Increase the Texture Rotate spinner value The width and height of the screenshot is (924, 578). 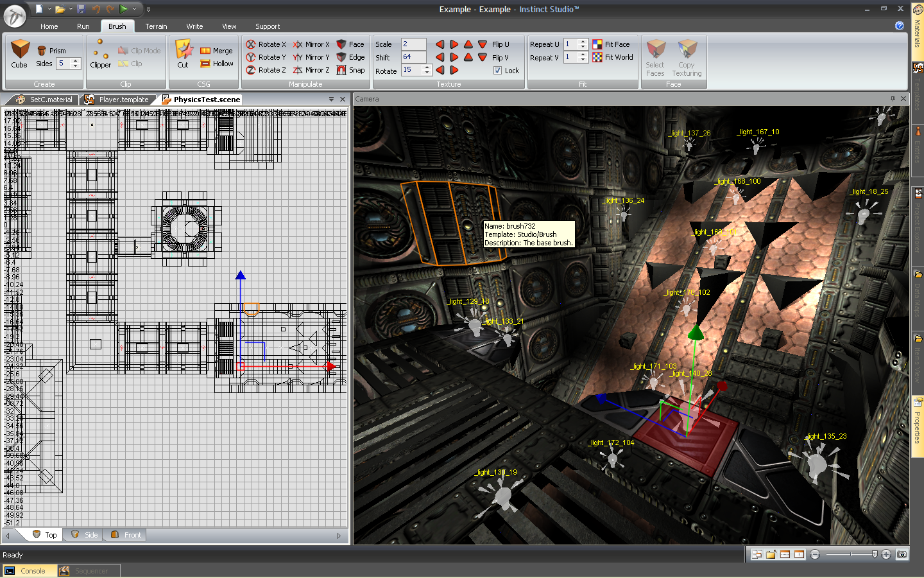pyautogui.click(x=427, y=67)
